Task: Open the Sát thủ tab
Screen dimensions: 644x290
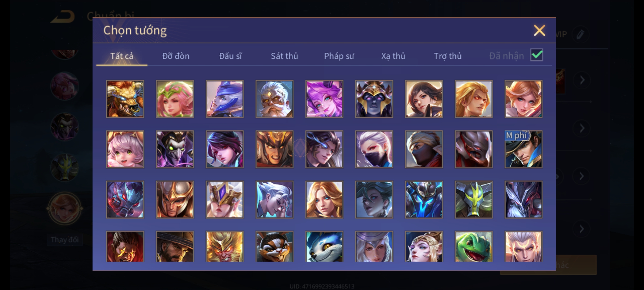Action: coord(284,56)
